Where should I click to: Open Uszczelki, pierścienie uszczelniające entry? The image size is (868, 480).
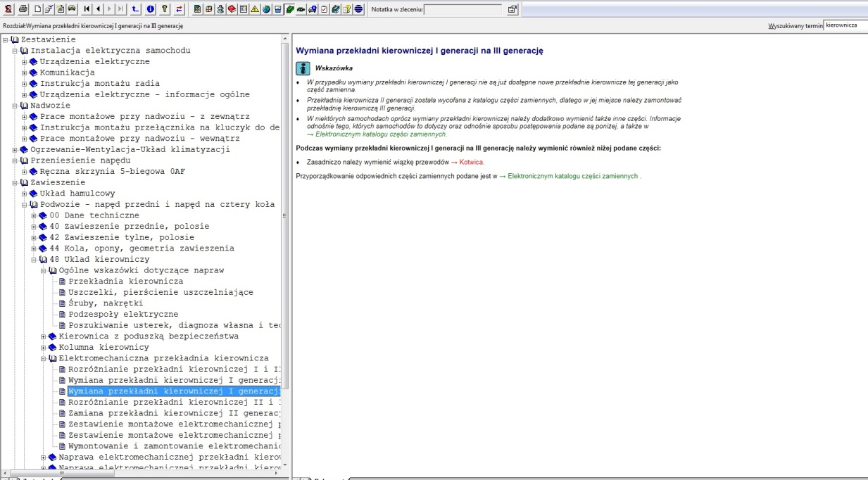(161, 292)
